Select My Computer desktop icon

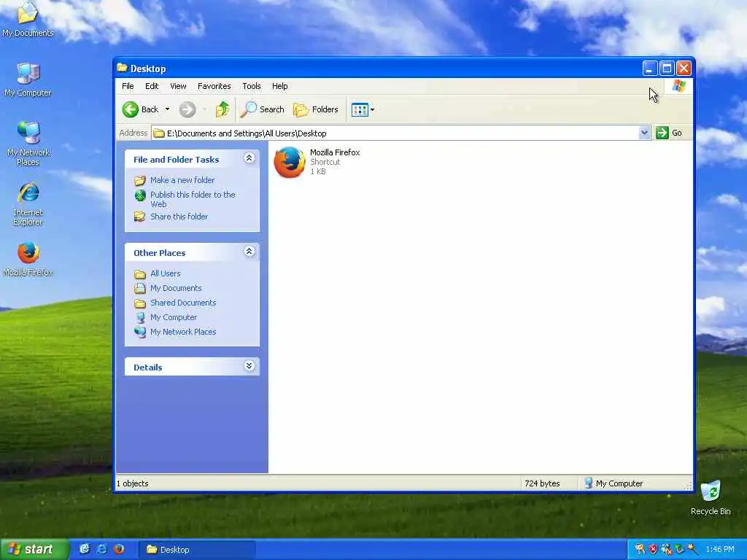[x=28, y=80]
